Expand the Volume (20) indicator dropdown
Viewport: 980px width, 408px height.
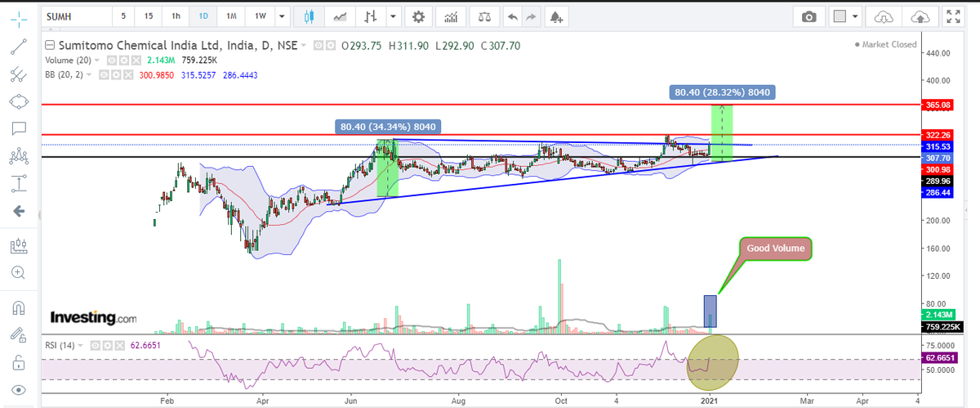[96, 61]
